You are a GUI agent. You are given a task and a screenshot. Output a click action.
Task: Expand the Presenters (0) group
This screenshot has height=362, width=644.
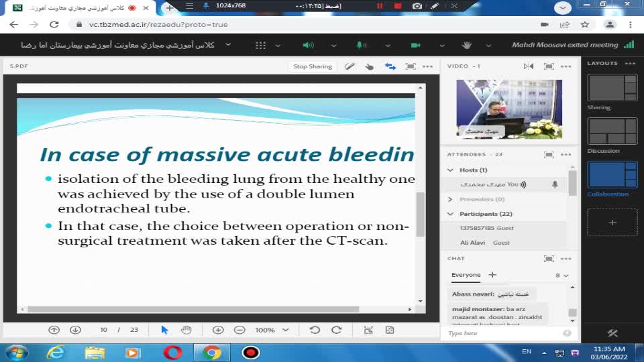[451, 199]
